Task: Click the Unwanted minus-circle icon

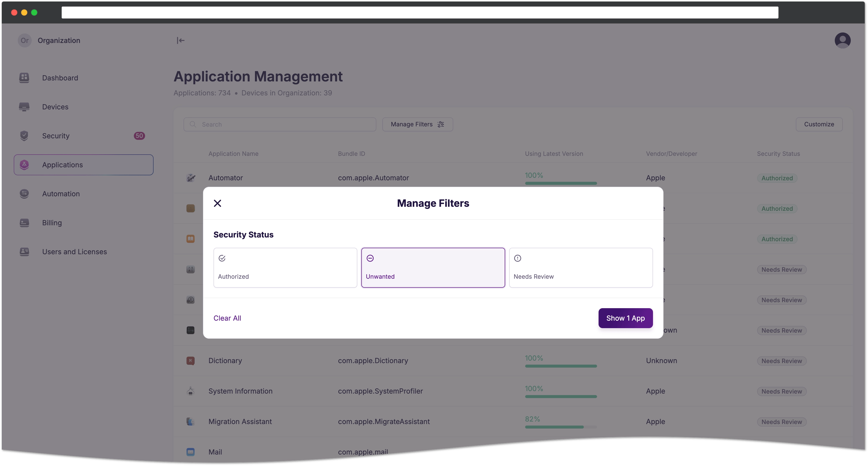Action: (370, 258)
